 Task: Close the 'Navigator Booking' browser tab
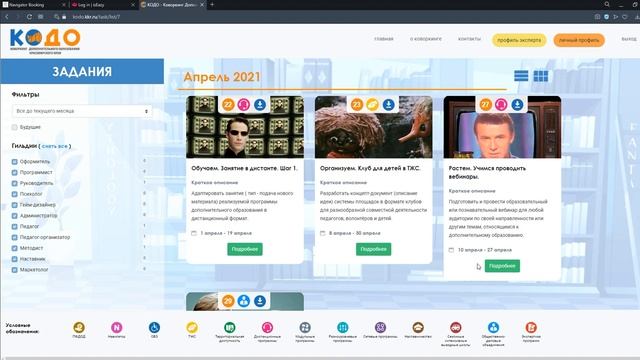click(63, 5)
